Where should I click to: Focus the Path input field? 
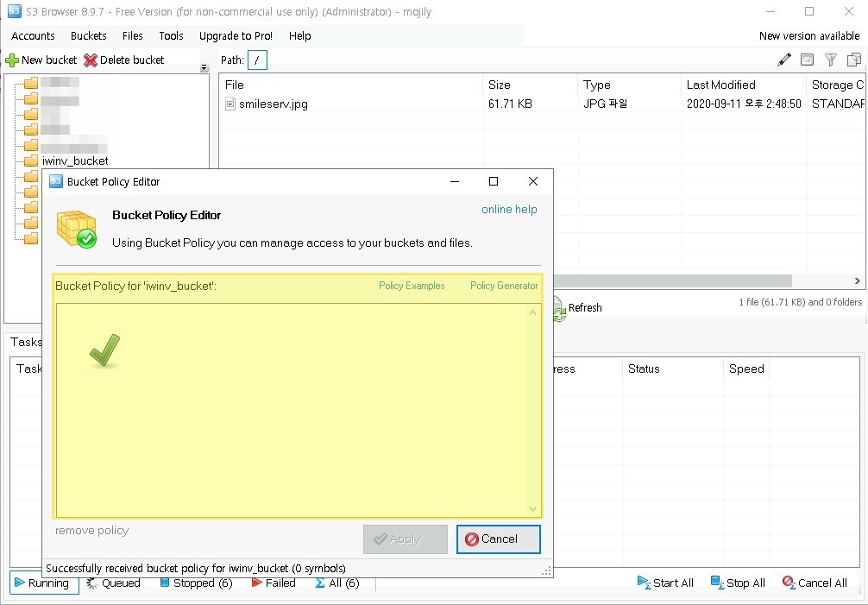coord(257,60)
